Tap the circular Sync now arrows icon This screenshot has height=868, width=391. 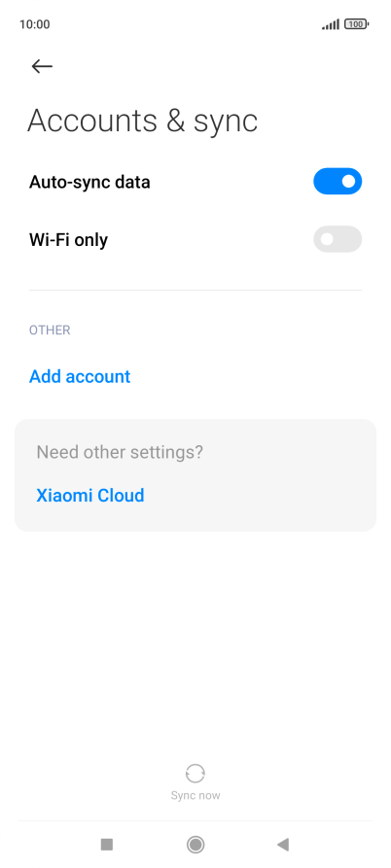click(x=195, y=774)
